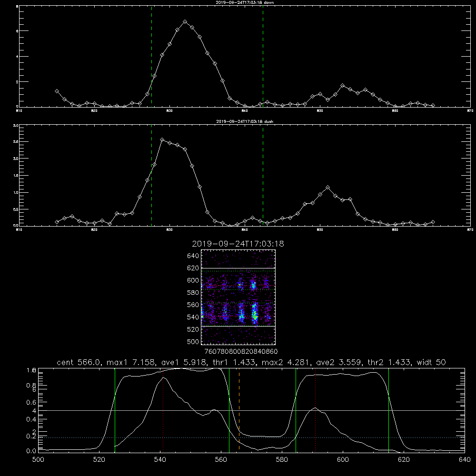The width and height of the screenshot is (476, 476).
Task: Select the '640' label on heatmap y-axis
Action: (x=193, y=256)
